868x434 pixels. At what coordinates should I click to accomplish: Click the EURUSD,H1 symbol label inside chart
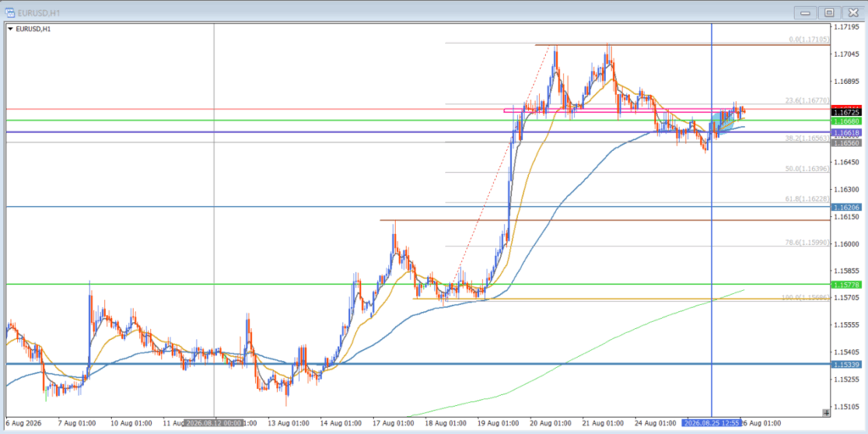(33, 29)
